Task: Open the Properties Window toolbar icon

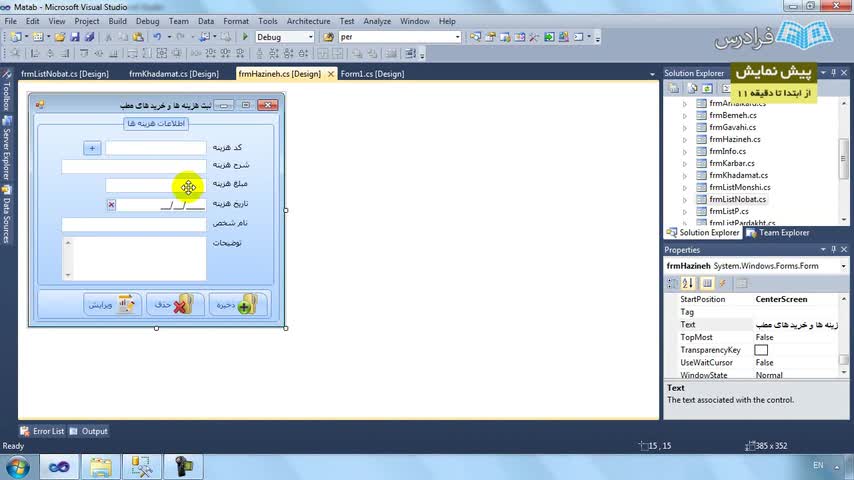Action: (x=490, y=37)
